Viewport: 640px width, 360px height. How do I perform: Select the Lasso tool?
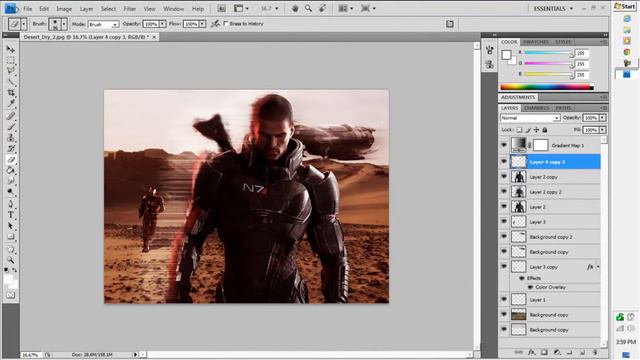click(x=11, y=71)
